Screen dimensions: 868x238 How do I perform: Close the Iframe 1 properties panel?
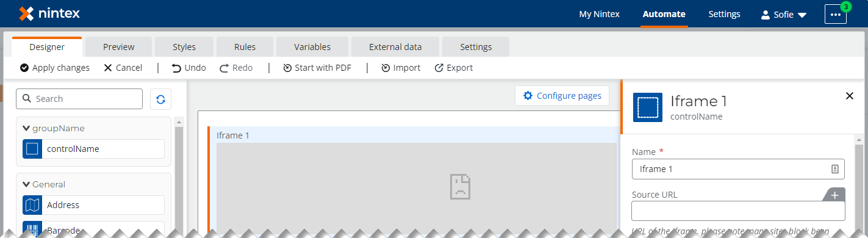[x=850, y=95]
